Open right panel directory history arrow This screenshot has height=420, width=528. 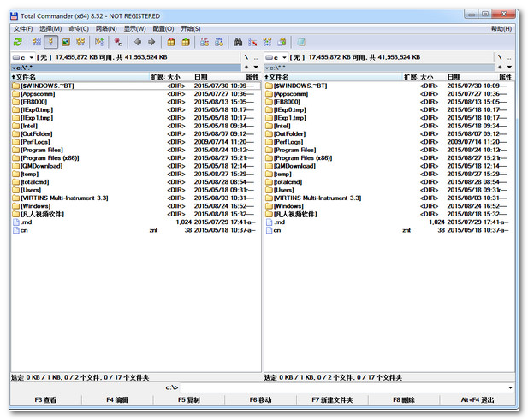coord(509,68)
